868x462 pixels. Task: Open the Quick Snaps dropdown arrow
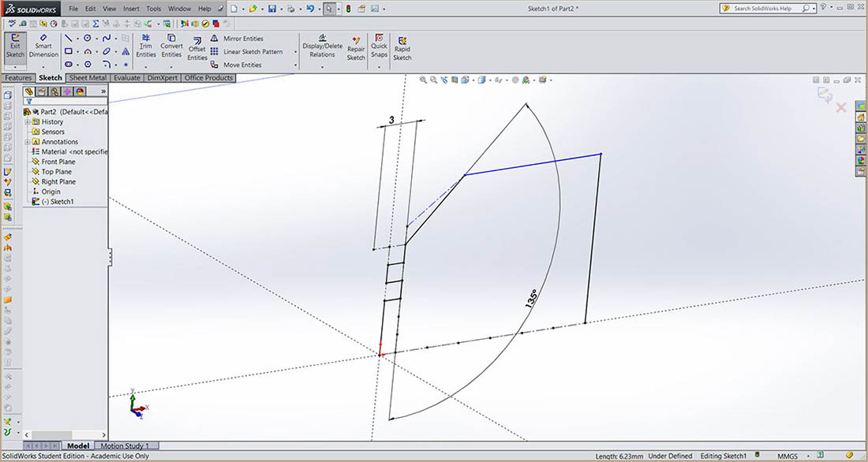tap(380, 67)
